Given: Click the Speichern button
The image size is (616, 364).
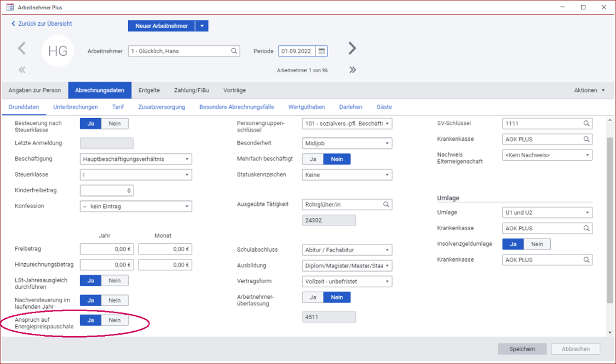Looking at the screenshot, I should tap(522, 349).
